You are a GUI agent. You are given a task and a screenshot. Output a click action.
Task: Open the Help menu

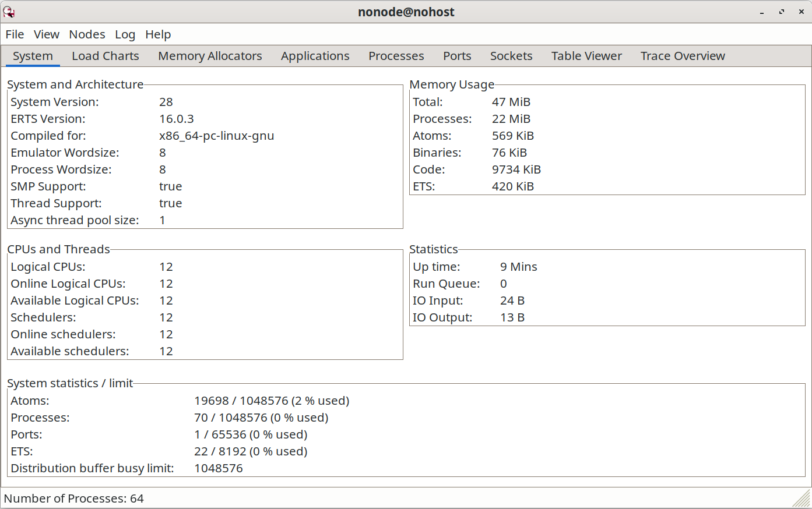158,34
